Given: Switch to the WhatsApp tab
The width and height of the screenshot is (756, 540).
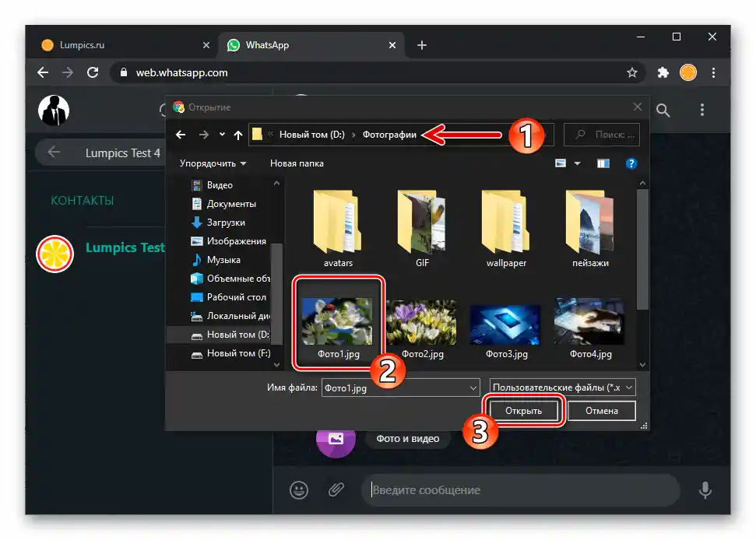Looking at the screenshot, I should point(312,45).
